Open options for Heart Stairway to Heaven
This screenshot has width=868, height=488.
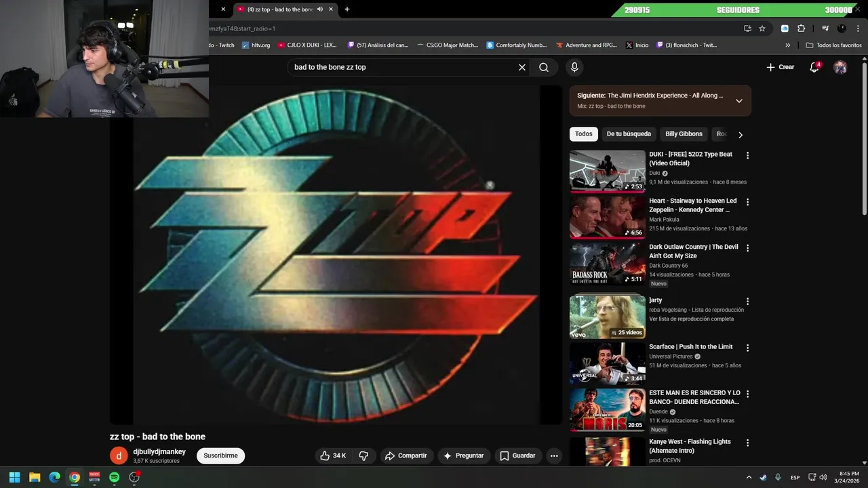point(747,202)
